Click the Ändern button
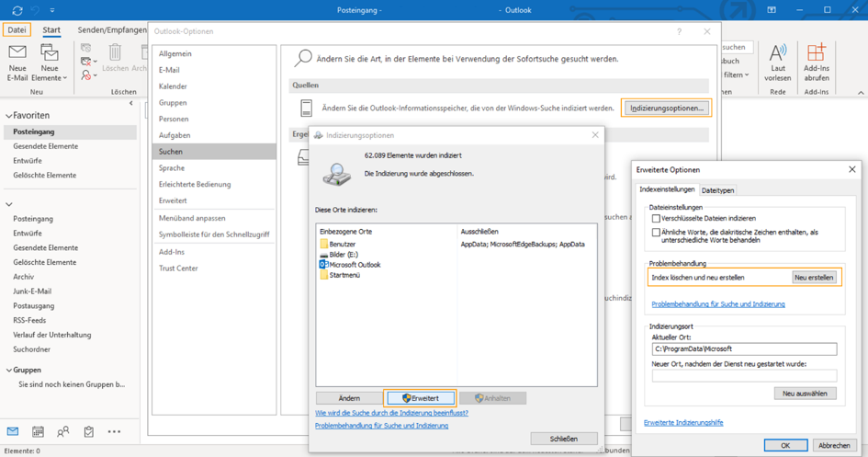The height and width of the screenshot is (457, 868). 349,398
